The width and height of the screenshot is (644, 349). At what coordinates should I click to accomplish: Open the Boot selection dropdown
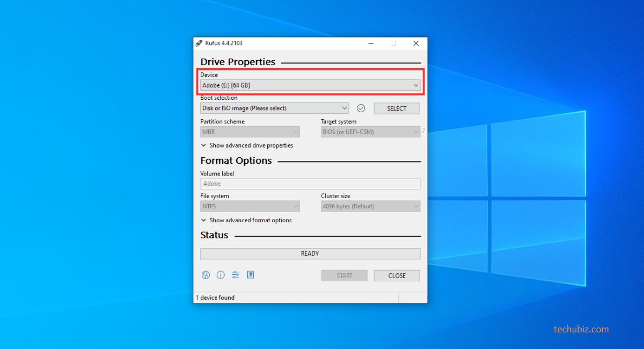[274, 108]
